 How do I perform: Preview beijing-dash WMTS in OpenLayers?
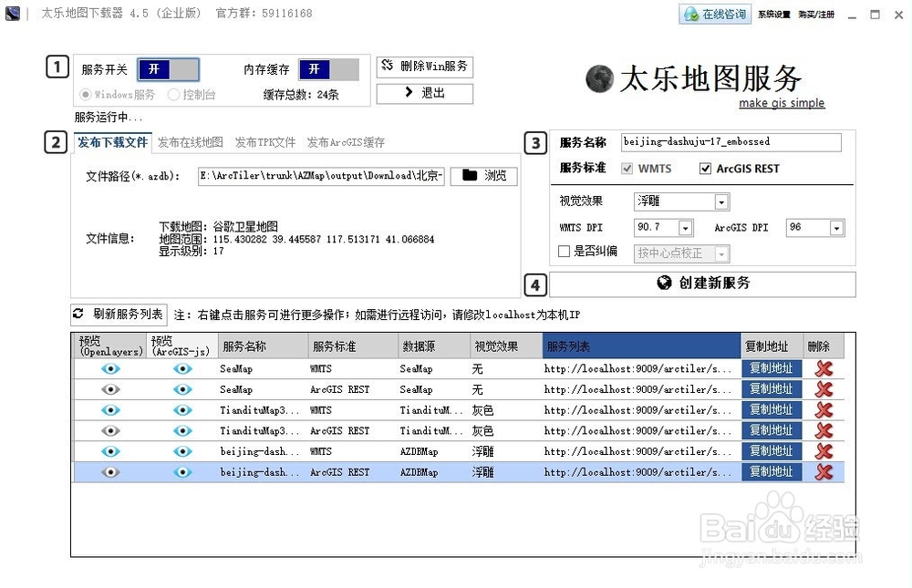point(110,451)
